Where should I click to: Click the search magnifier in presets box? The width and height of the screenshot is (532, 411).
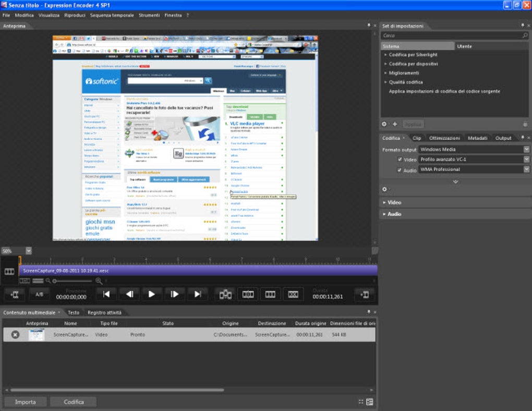click(525, 35)
